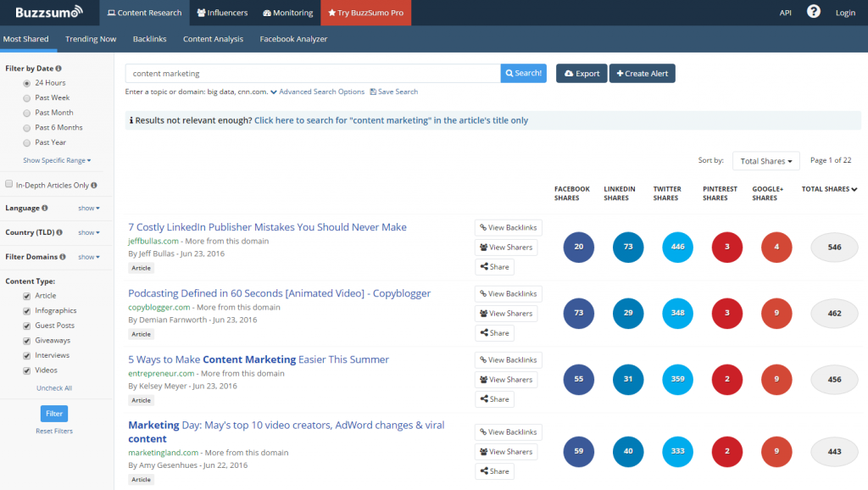Toggle In-Depth Articles Only checkbox
868x490 pixels.
point(8,184)
